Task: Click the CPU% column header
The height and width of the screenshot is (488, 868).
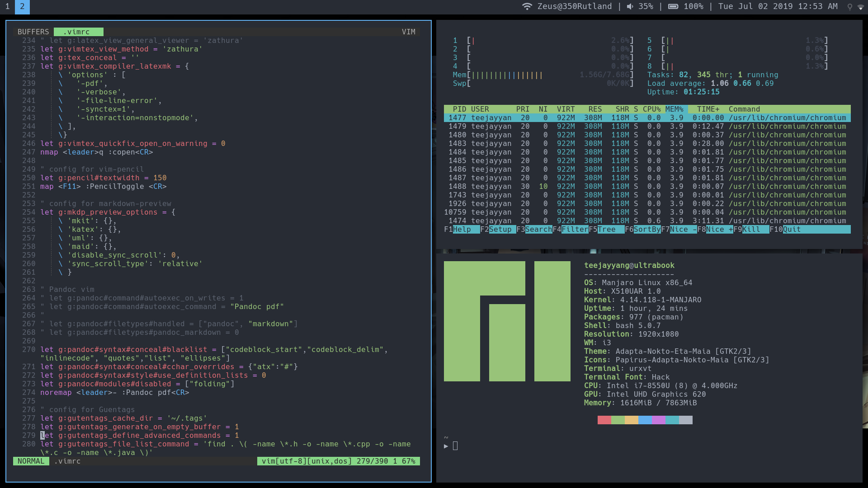Action: [x=651, y=109]
